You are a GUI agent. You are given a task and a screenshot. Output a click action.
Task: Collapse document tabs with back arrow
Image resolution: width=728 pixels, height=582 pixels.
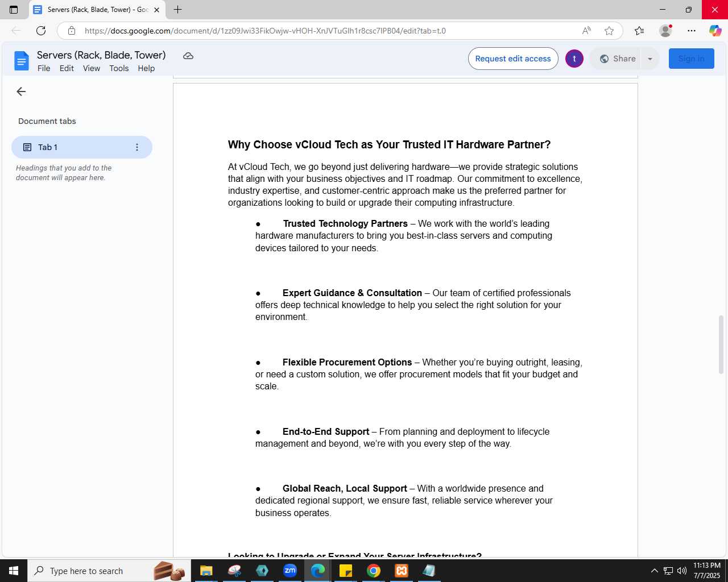click(x=21, y=92)
